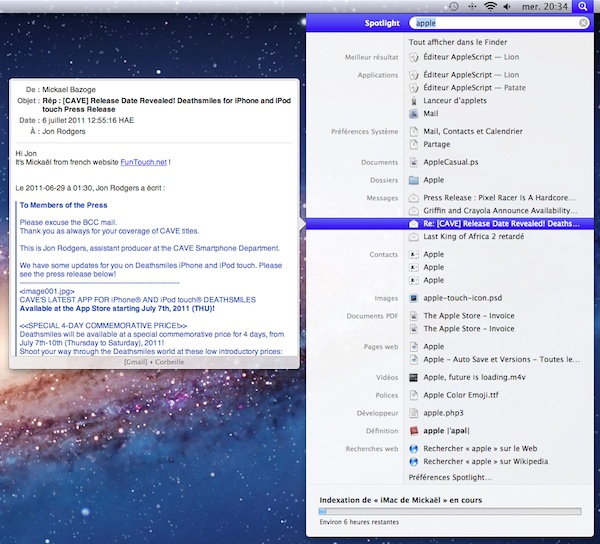This screenshot has width=600, height=544.
Task: Click the FunTouch.net link in email preview
Action: (x=143, y=162)
